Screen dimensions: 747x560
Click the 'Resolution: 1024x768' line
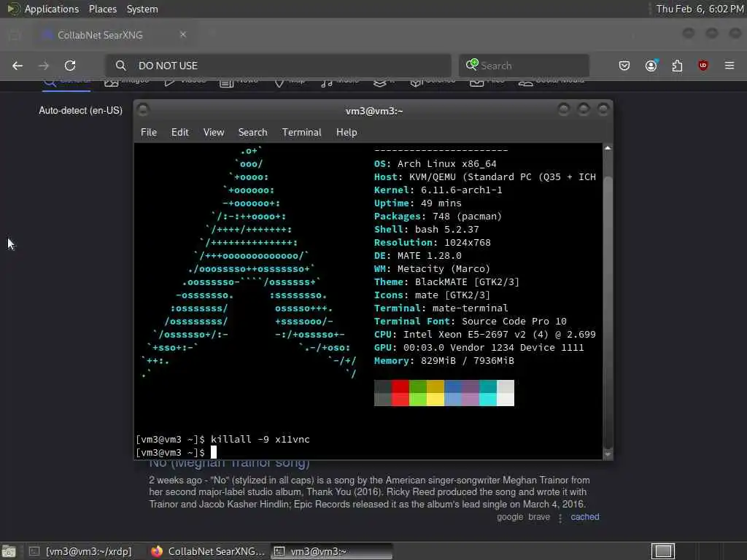[x=432, y=243]
